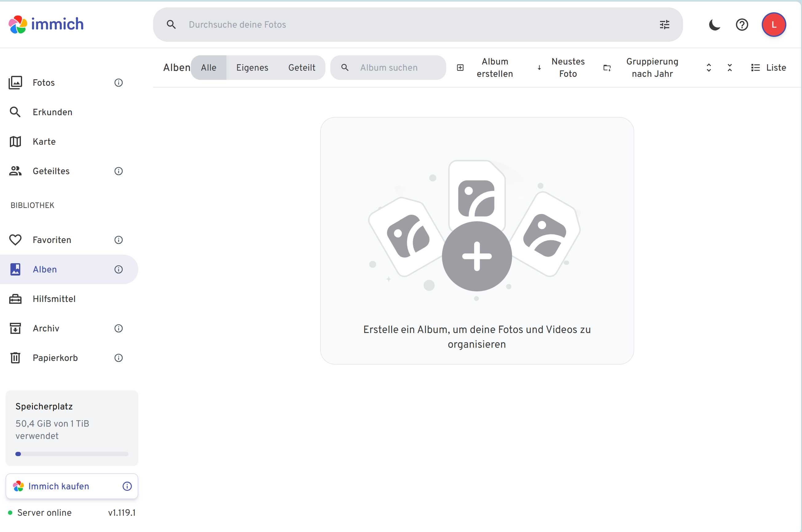Open Erkunden in the sidebar
802x532 pixels.
[69, 112]
